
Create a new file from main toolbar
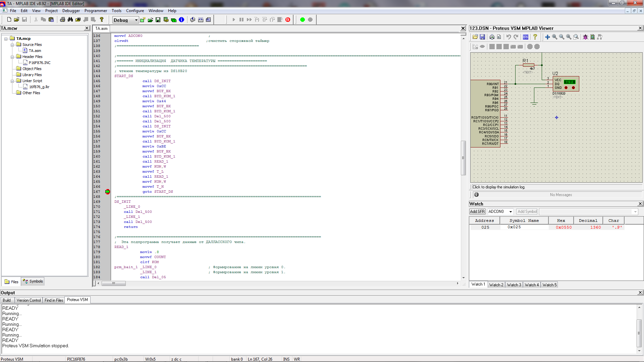coord(9,20)
